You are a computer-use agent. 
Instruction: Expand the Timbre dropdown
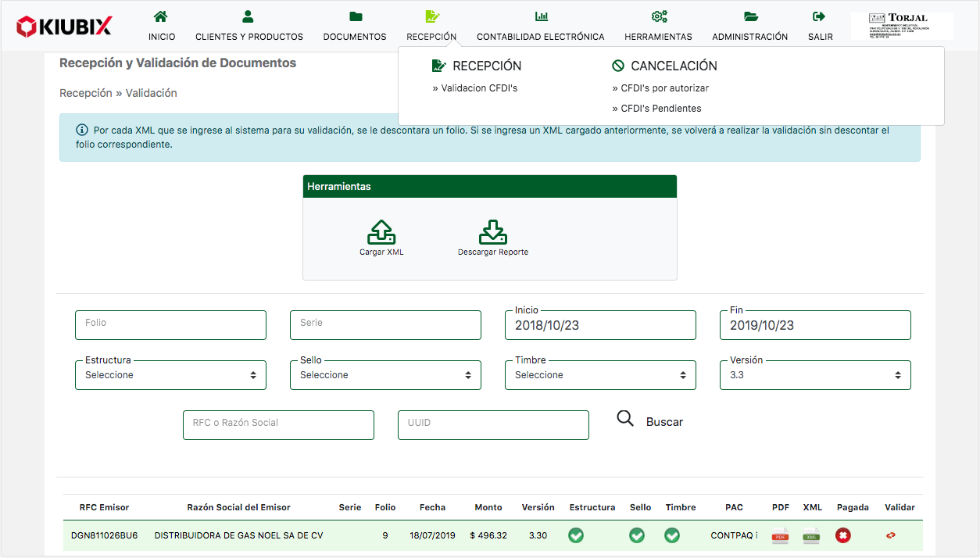tap(600, 375)
